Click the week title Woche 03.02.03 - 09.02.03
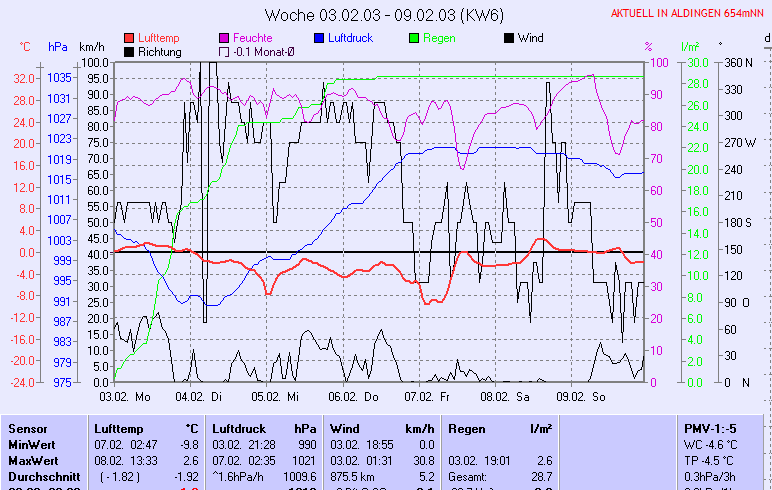 [384, 14]
